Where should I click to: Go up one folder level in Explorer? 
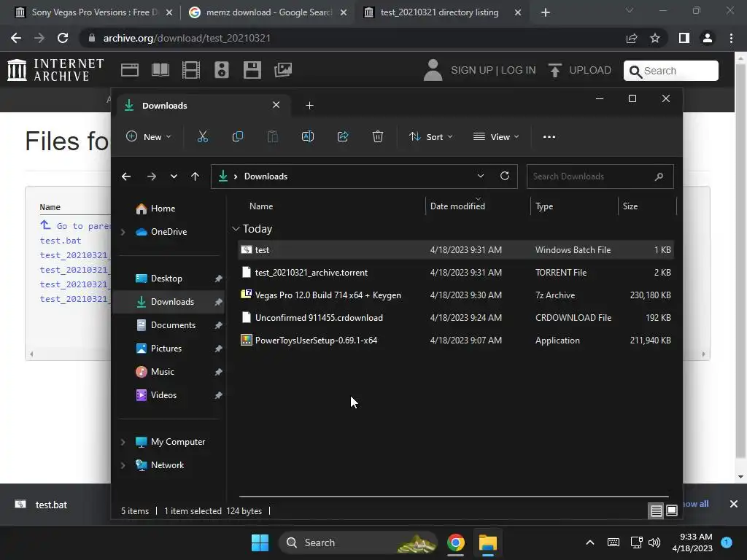click(195, 176)
